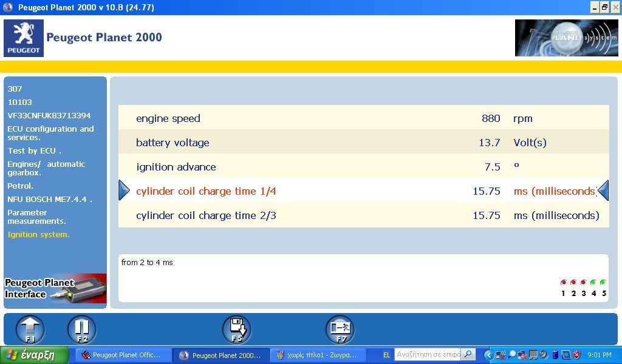Click status indicator light 2
The image size is (622, 364).
click(573, 283)
